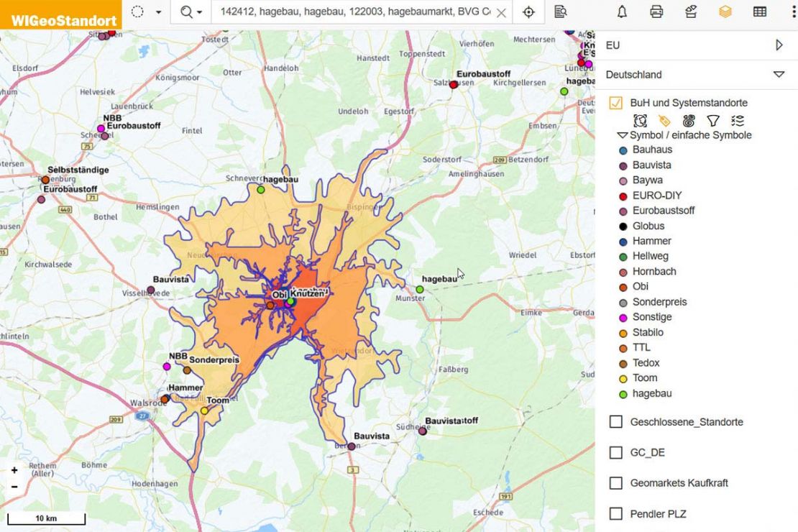This screenshot has width=798, height=532.
Task: Open the selection tool dropdown arrow
Action: click(158, 12)
